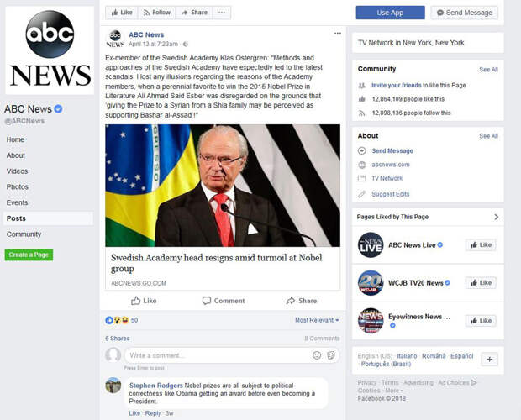
Task: Toggle Like for the ABC News page
Action: coord(122,13)
